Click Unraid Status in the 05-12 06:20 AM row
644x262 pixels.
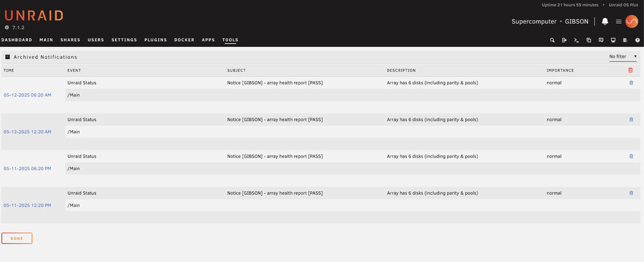pos(82,83)
